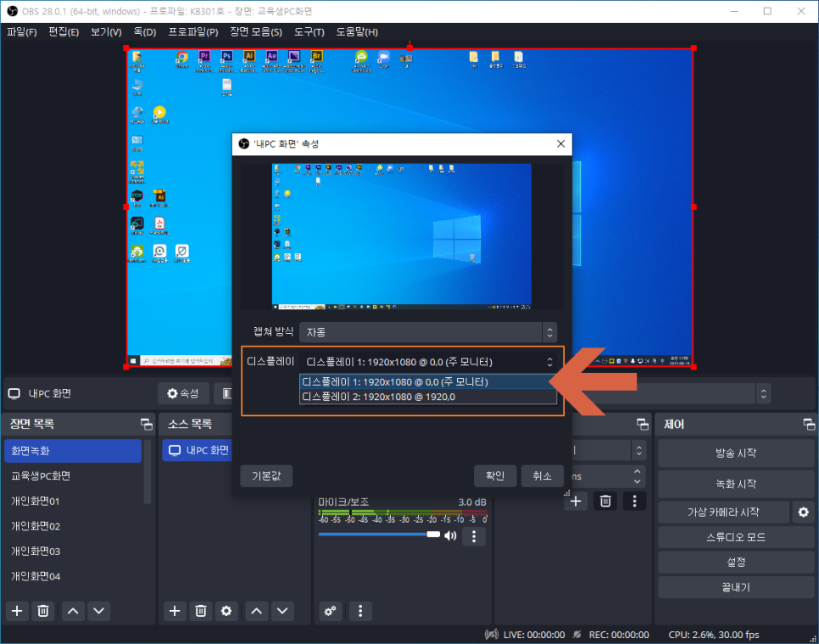The height and width of the screenshot is (644, 819).
Task: Click the dialog preview thumbnail
Action: 402,236
